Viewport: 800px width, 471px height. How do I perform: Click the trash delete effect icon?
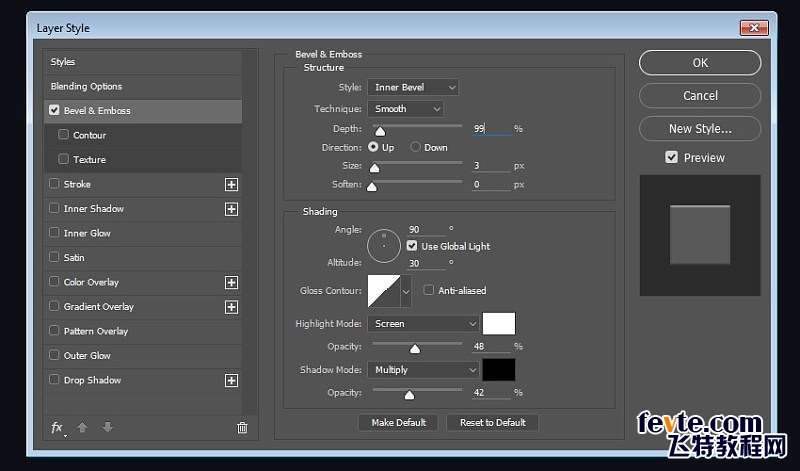242,427
